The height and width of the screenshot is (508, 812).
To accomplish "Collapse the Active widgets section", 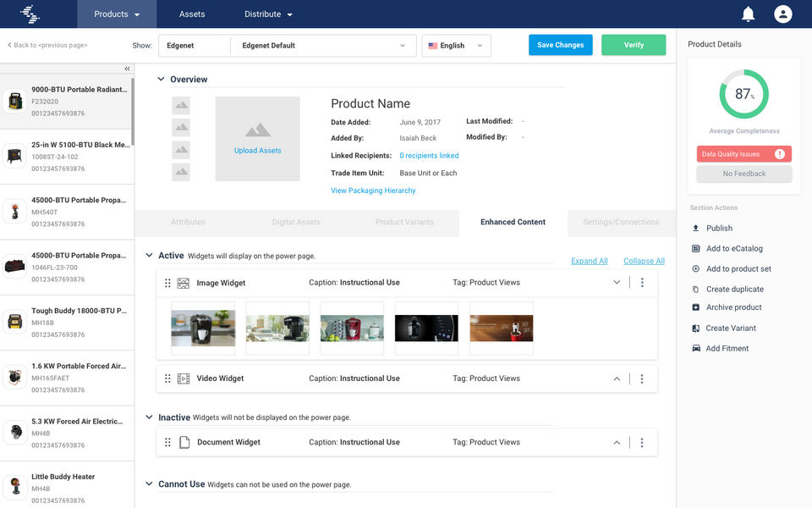I will click(x=149, y=255).
